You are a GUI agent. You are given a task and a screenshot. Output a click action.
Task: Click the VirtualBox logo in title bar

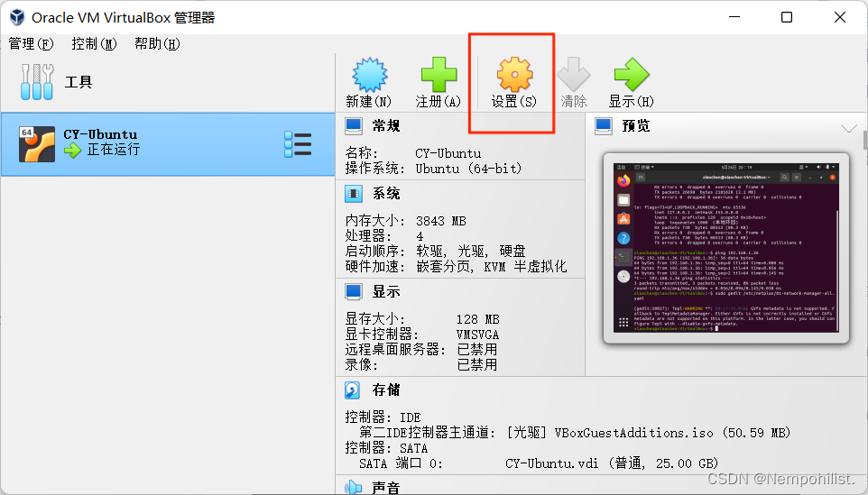17,17
